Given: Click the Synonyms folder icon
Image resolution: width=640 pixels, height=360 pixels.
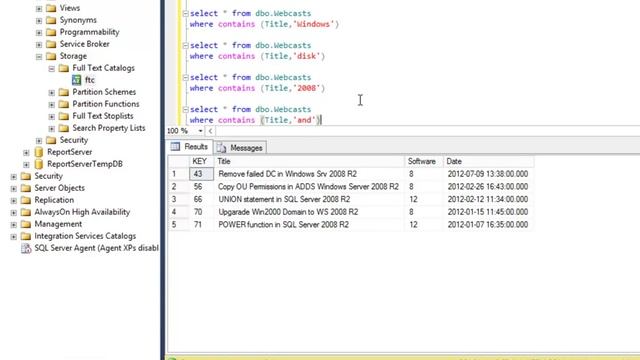Looking at the screenshot, I should coord(51,20).
